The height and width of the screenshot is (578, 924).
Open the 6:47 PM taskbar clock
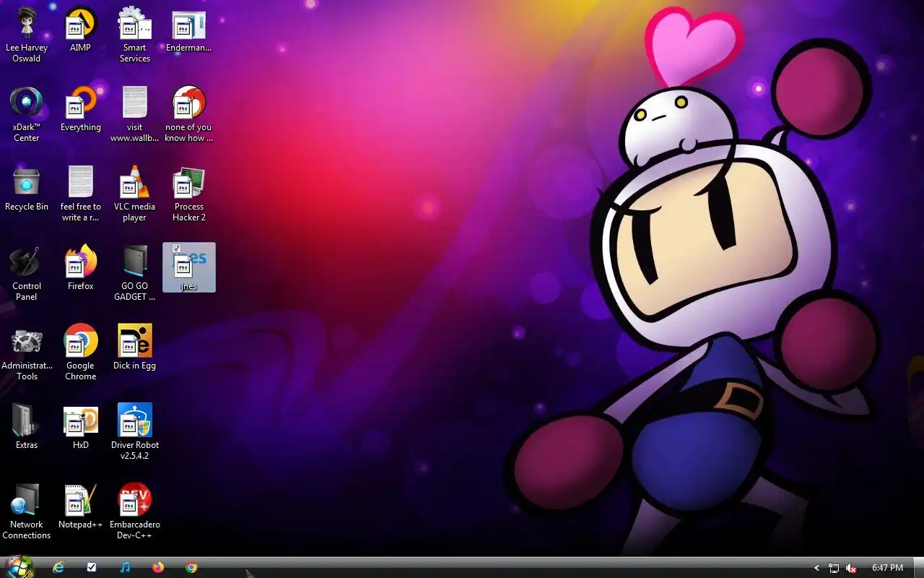887,568
